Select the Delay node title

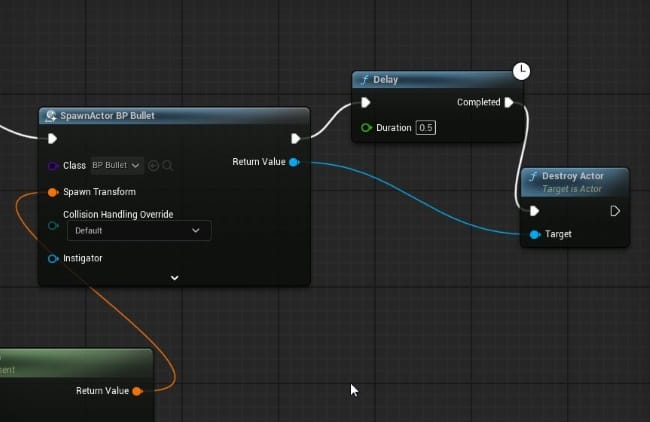pos(386,80)
